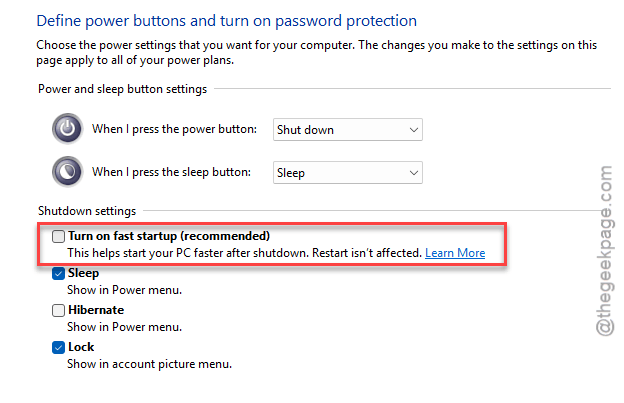The height and width of the screenshot is (403, 624).
Task: Click the chevron arrow in the Sleep combo box
Action: (x=413, y=173)
